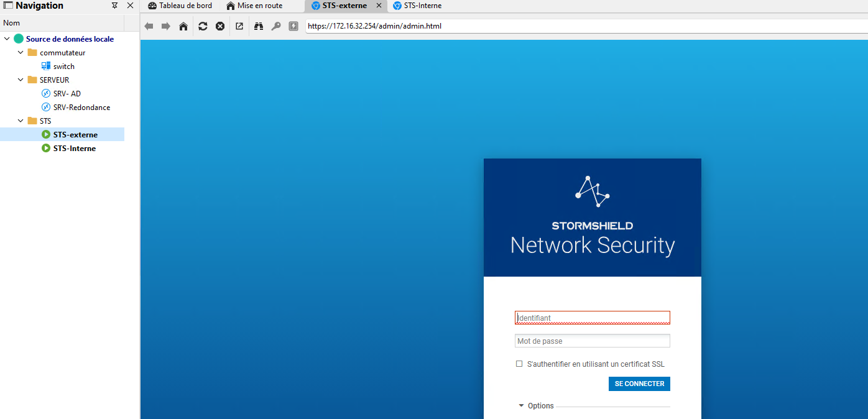Screen dimensions: 868x419
Task: Click the Identifiant input field
Action: tap(592, 318)
